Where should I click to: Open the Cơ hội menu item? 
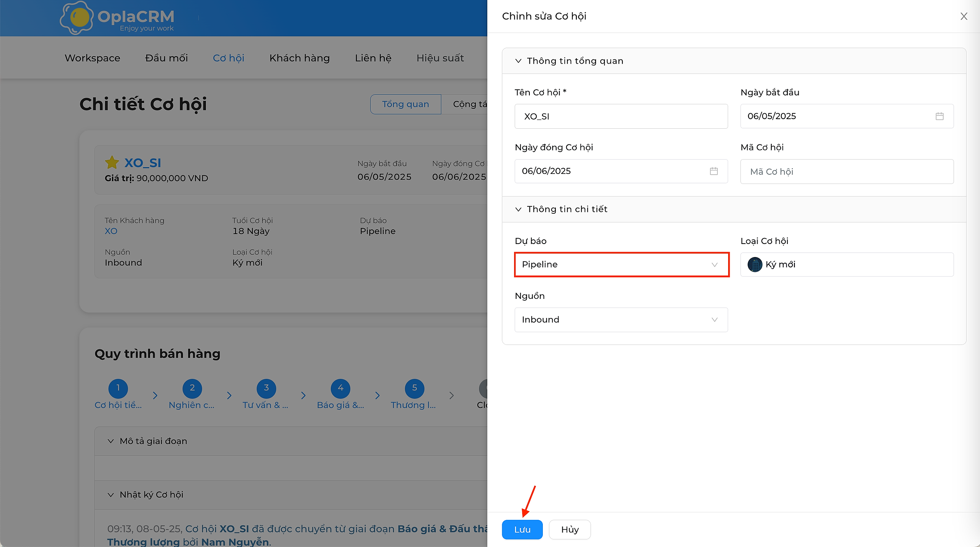(229, 58)
